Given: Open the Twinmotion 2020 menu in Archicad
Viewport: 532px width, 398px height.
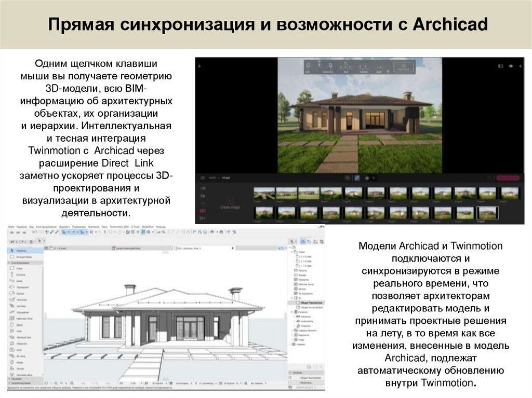Looking at the screenshot, I should (119, 227).
